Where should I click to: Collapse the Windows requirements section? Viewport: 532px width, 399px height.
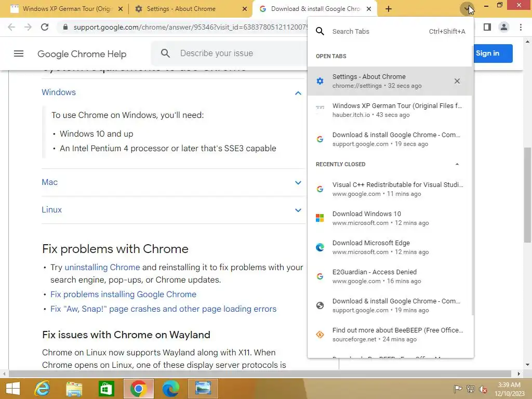click(298, 93)
